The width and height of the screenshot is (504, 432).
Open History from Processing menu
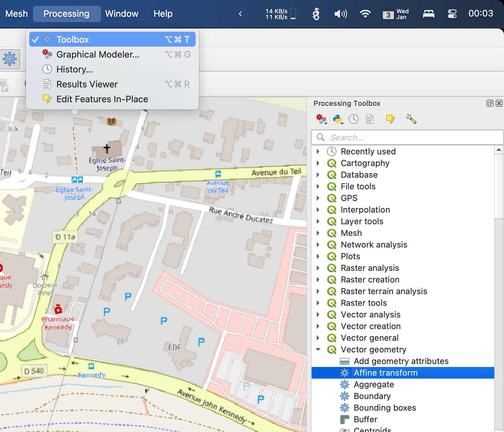coord(112,69)
